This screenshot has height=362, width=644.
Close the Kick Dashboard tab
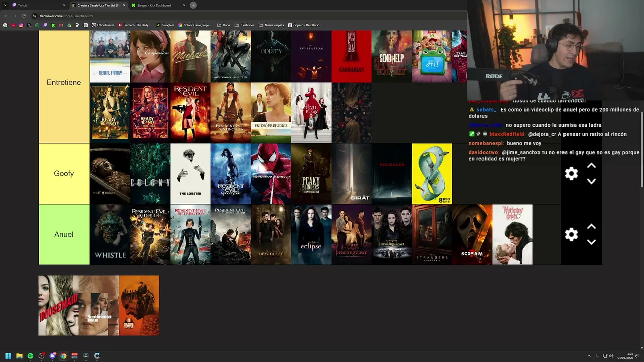point(184,5)
